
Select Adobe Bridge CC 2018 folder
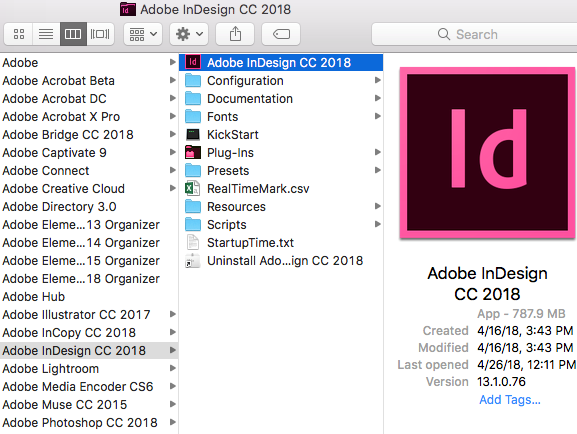coord(89,134)
